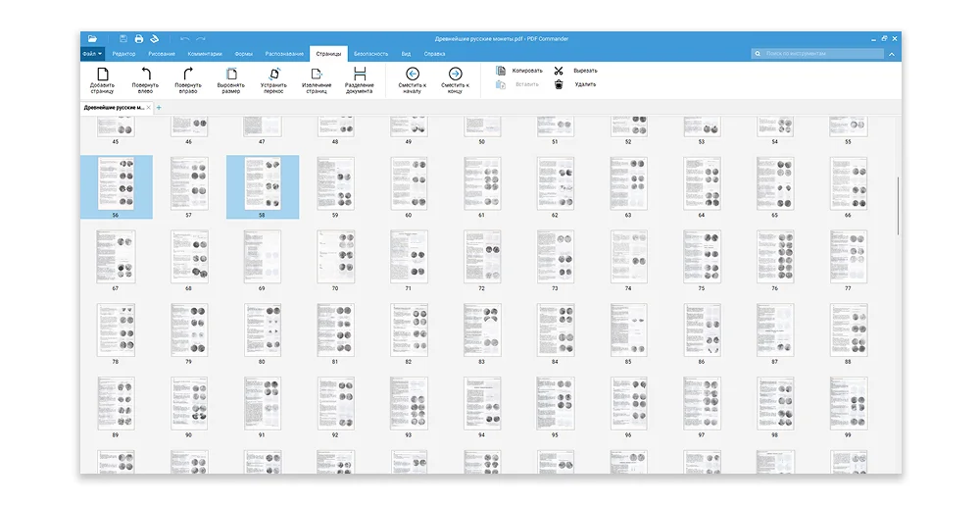This screenshot has width=980, height=506.
Task: Select page 83 thumbnail
Action: click(x=482, y=330)
